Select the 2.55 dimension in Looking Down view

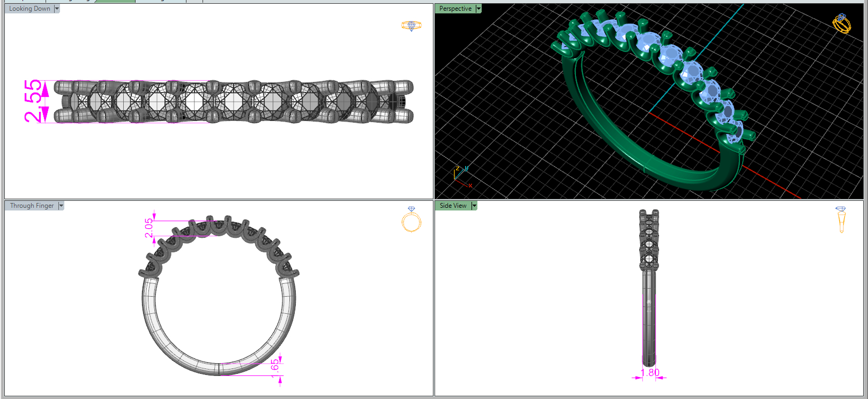[33, 101]
